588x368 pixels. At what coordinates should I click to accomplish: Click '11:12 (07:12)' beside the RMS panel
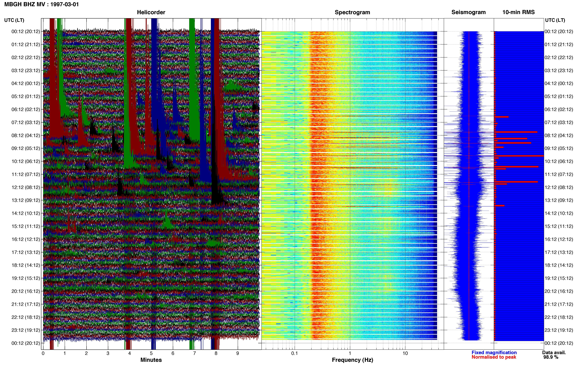click(559, 175)
